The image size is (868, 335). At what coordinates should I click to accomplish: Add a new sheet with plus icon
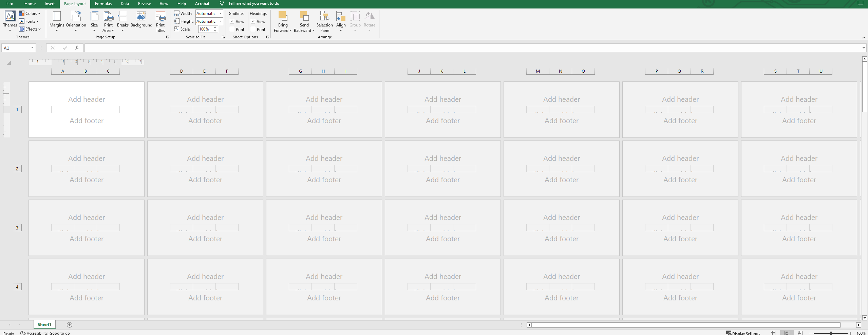(x=70, y=325)
